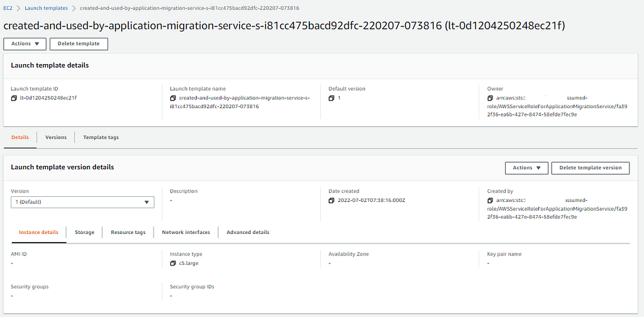Expand the Version 1 (Default) selector

tap(82, 202)
